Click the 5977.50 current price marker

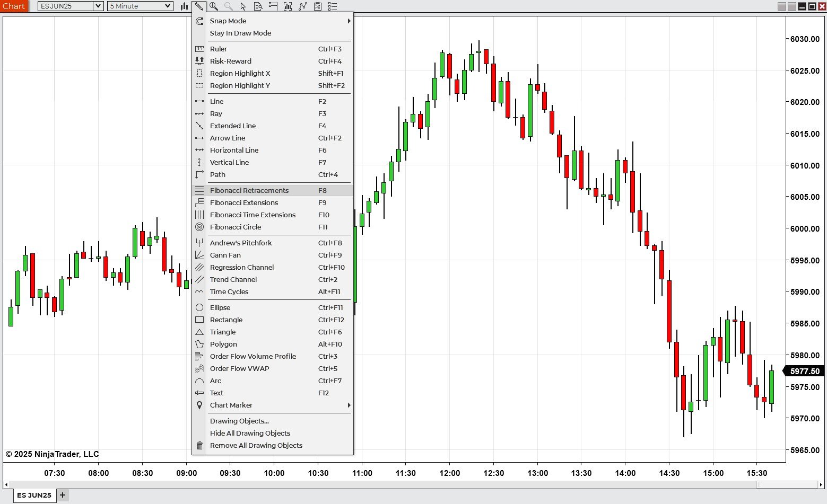pyautogui.click(x=804, y=371)
